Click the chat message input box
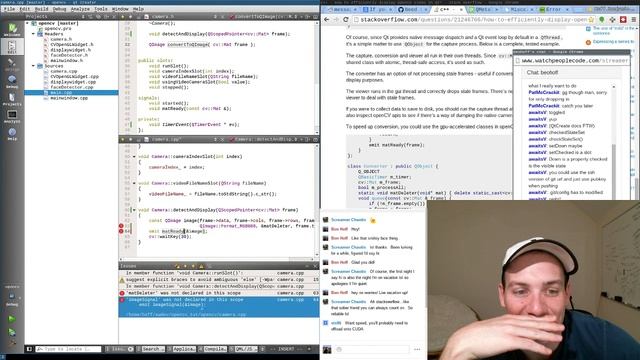640x360 pixels. pos(371,349)
